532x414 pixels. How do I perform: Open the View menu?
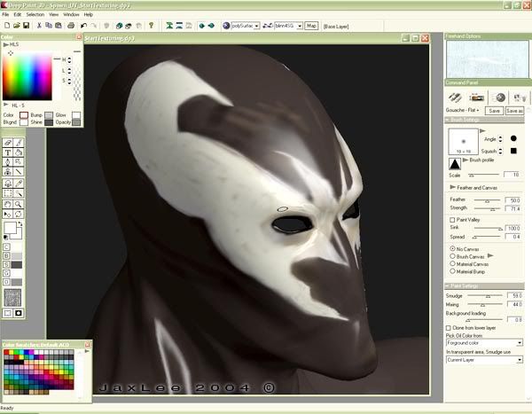53,14
